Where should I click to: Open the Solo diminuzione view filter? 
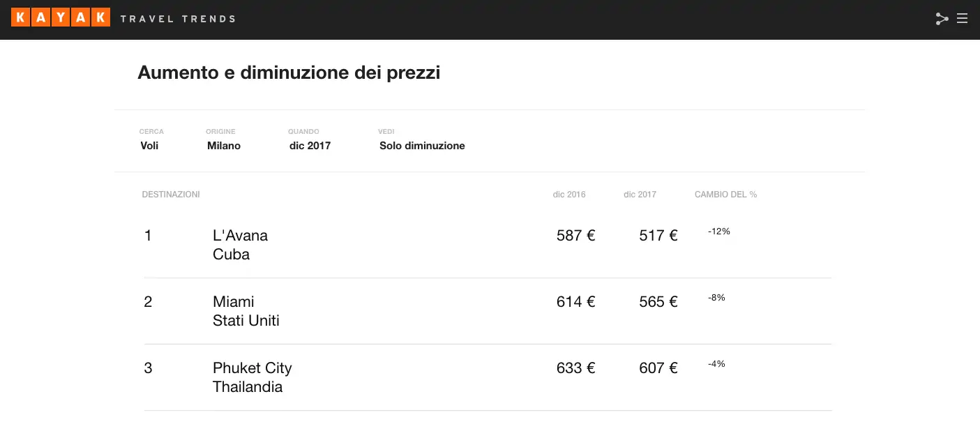(x=422, y=146)
